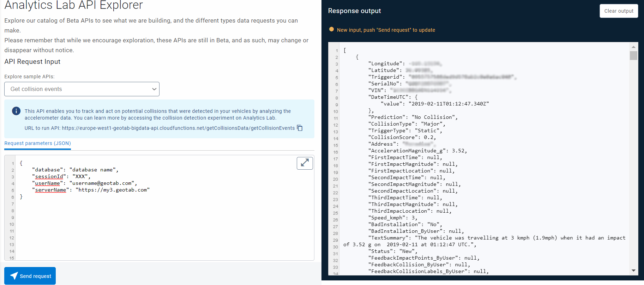Grab the response output scrollbar thumb

coord(633,56)
